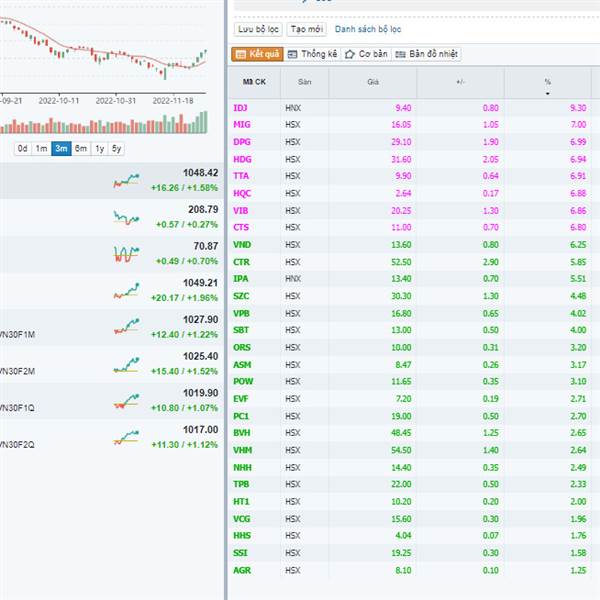
Task: Click the sparkline beside index value 70.87
Action: point(126,254)
